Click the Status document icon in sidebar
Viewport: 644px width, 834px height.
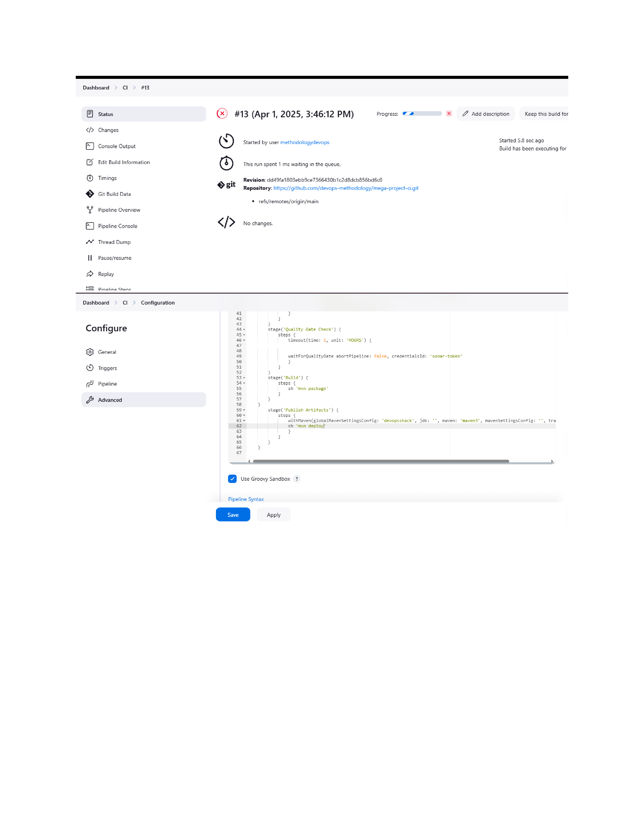pos(90,114)
